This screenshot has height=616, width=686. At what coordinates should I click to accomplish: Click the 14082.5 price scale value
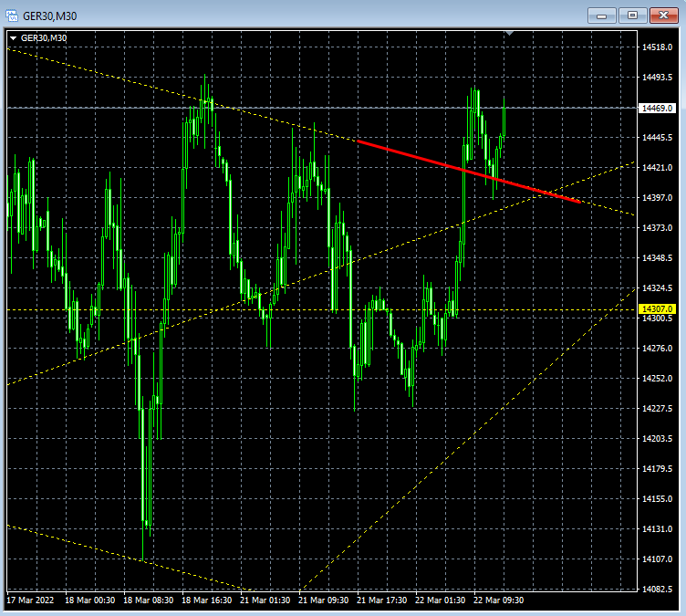click(x=657, y=590)
